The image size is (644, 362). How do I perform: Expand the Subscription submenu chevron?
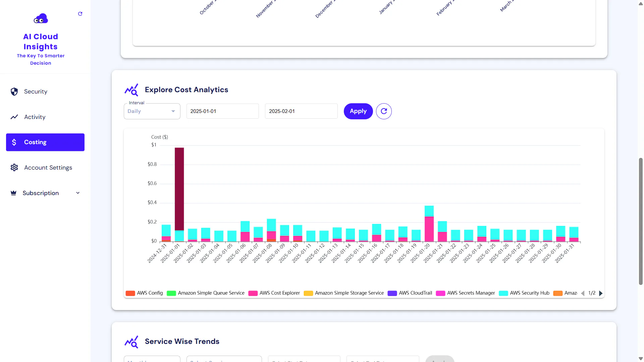click(x=78, y=193)
